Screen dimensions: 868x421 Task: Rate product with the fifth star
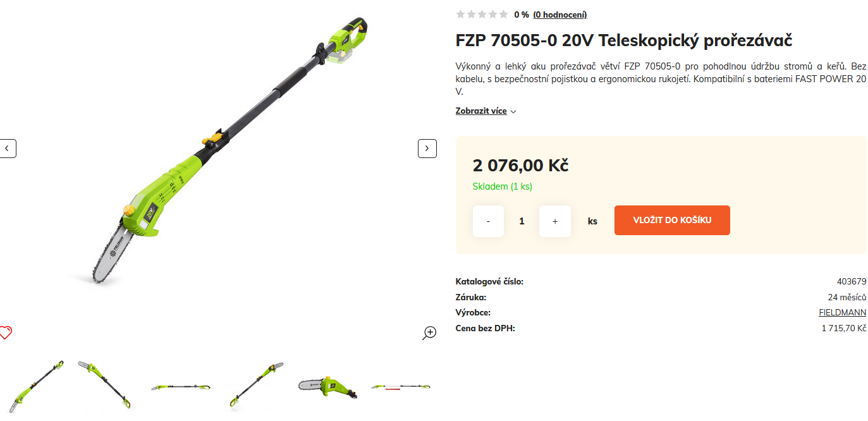pos(503,15)
